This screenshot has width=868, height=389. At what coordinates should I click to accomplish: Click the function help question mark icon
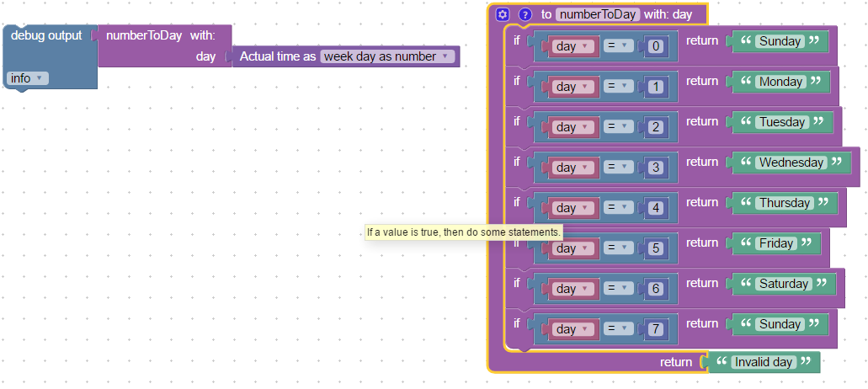(x=525, y=14)
